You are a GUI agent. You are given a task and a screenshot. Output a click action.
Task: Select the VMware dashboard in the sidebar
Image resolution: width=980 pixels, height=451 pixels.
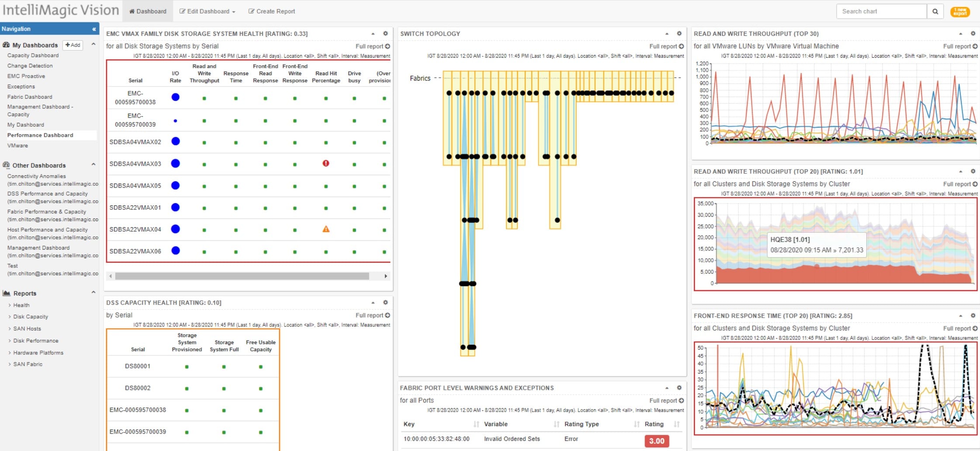(17, 146)
